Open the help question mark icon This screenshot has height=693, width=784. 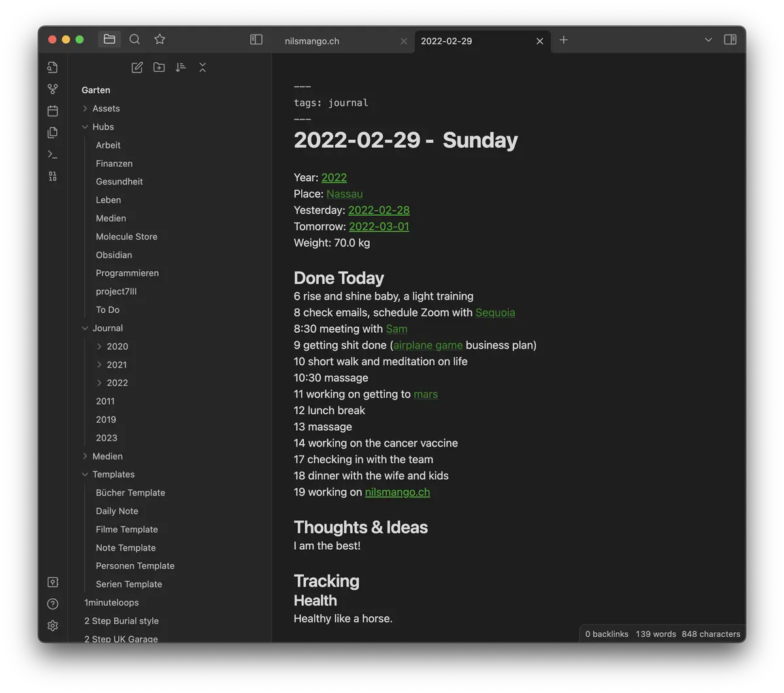53,604
